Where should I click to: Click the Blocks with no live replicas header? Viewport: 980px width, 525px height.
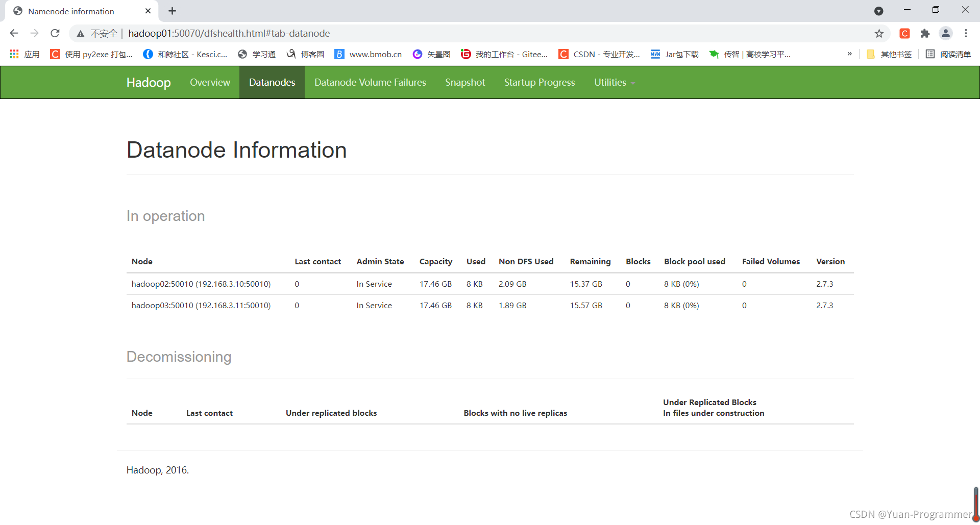[x=516, y=413]
